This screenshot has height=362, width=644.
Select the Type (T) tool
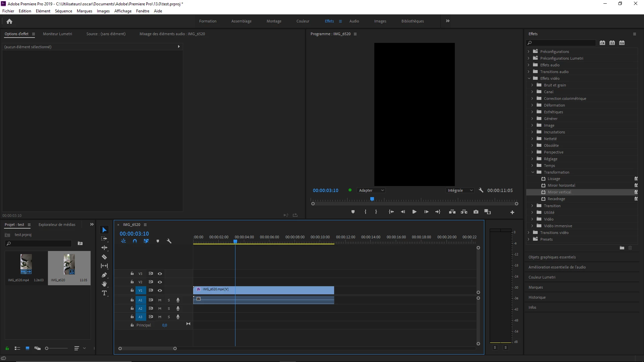[x=104, y=293]
